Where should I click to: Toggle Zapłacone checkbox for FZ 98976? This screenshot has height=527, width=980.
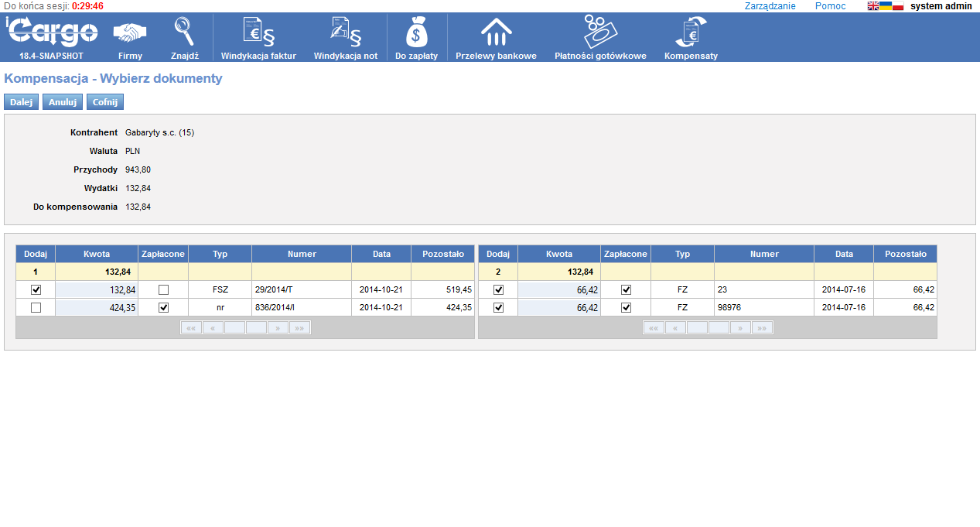click(x=626, y=307)
